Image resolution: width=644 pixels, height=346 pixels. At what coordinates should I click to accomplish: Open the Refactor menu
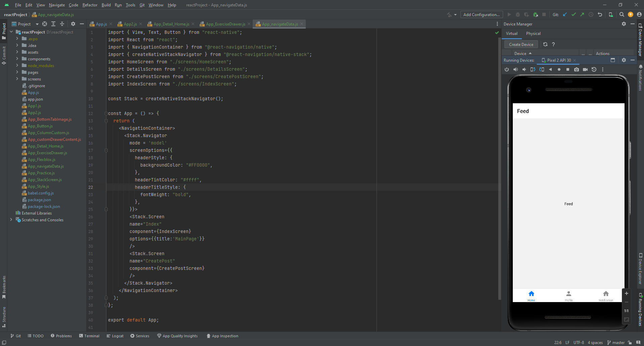(90, 5)
